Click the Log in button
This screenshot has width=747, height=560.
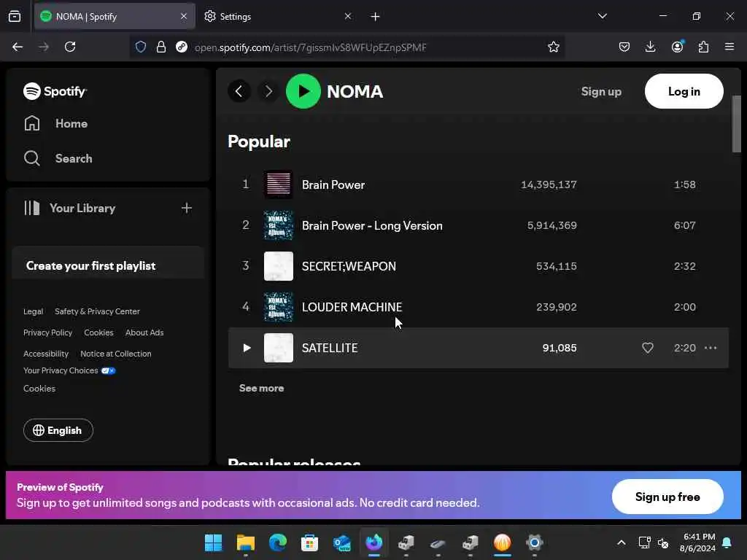[684, 91]
